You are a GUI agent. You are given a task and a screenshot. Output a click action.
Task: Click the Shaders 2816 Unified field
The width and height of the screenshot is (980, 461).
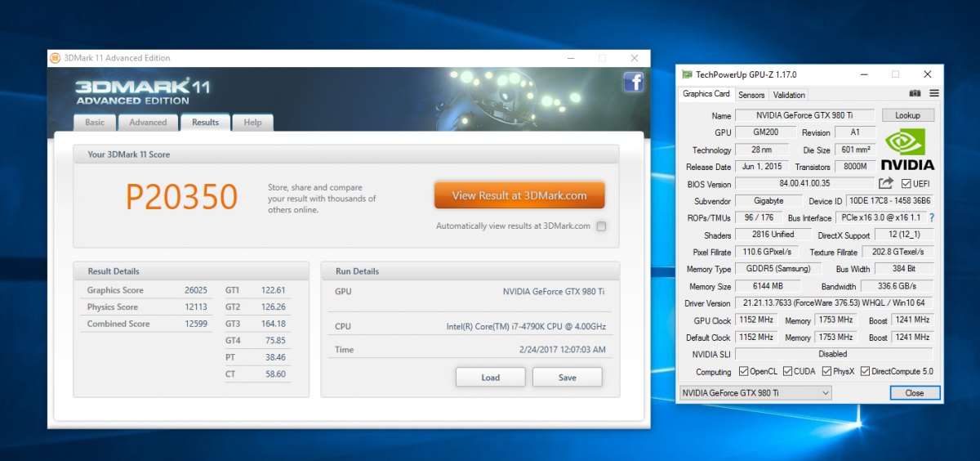(772, 235)
